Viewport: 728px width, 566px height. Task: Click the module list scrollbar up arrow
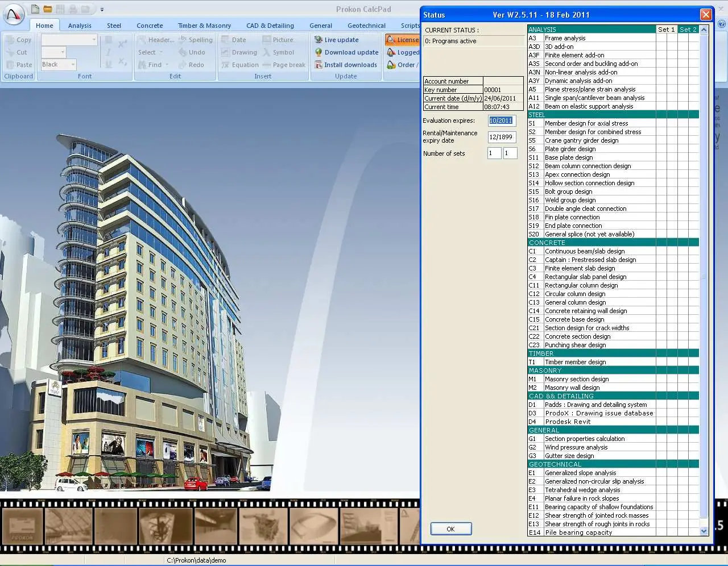pos(704,30)
